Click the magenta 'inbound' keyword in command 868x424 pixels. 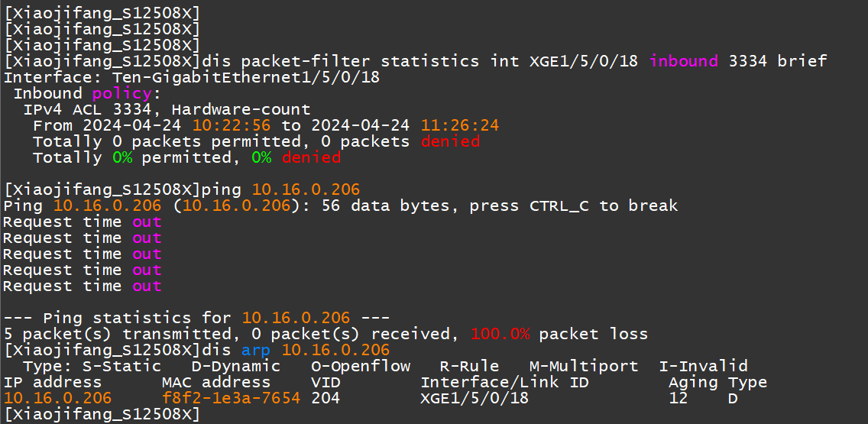(683, 61)
